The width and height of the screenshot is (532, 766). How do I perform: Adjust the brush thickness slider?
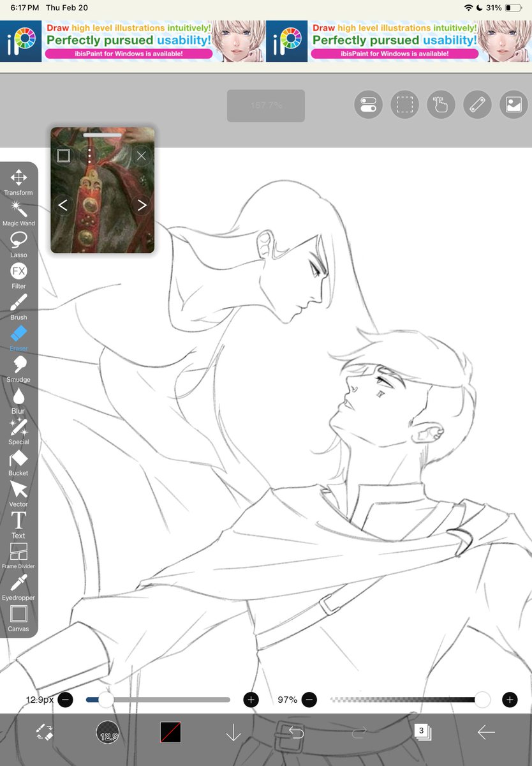(x=158, y=700)
